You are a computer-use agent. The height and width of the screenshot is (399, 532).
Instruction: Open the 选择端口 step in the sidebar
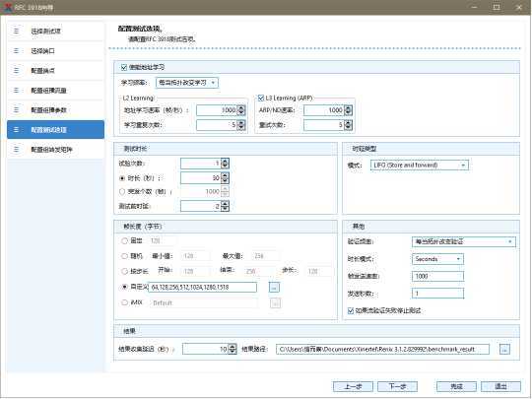55,51
